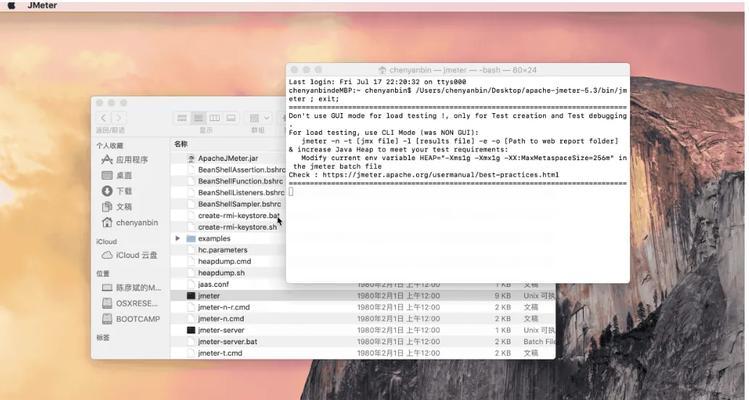Select BOOTCAMP volume in sidebar
This screenshot has width=749, height=400.
[131, 319]
